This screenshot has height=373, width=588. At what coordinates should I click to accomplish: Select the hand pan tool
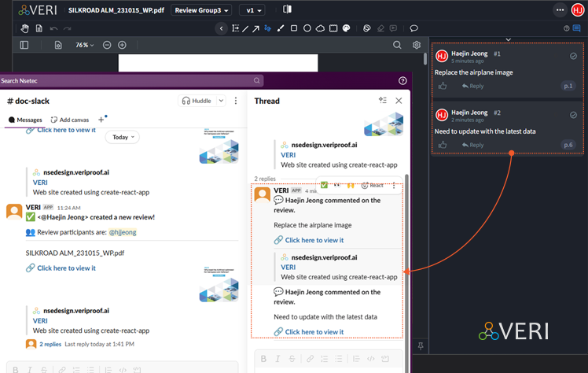pos(24,28)
